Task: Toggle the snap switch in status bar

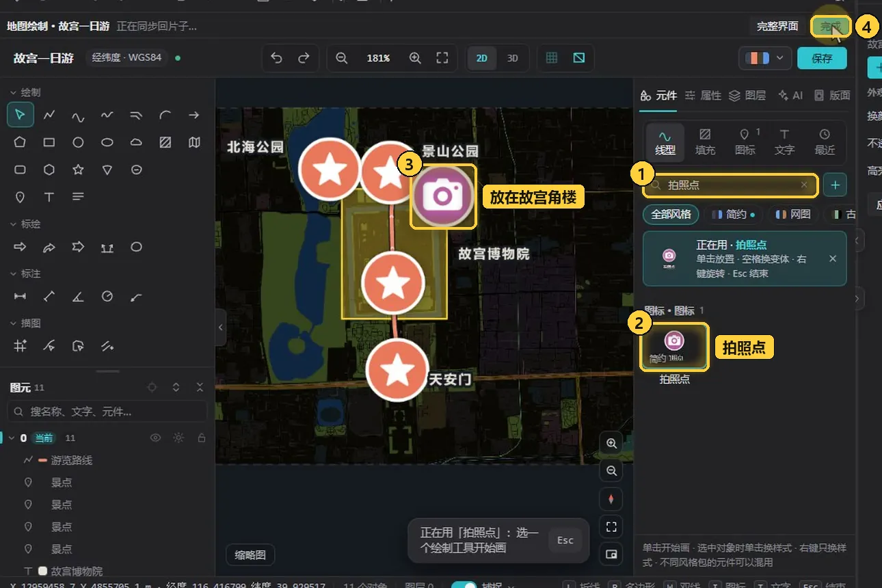Action: [x=464, y=586]
